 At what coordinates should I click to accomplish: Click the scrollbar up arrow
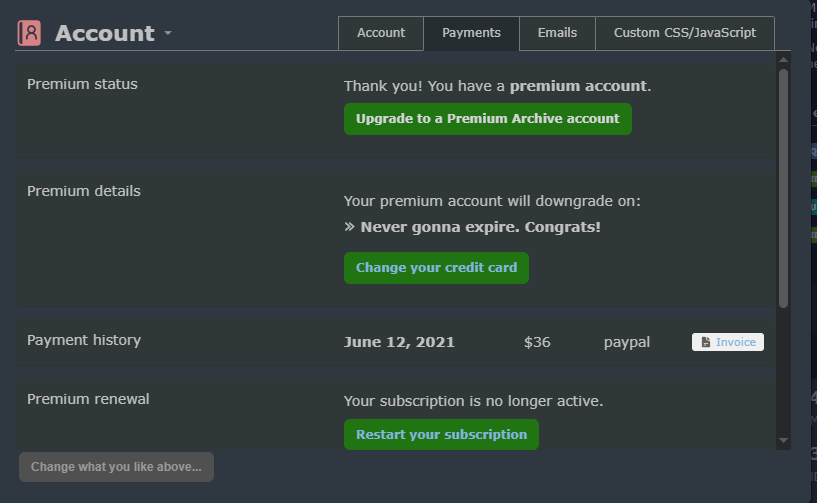783,60
